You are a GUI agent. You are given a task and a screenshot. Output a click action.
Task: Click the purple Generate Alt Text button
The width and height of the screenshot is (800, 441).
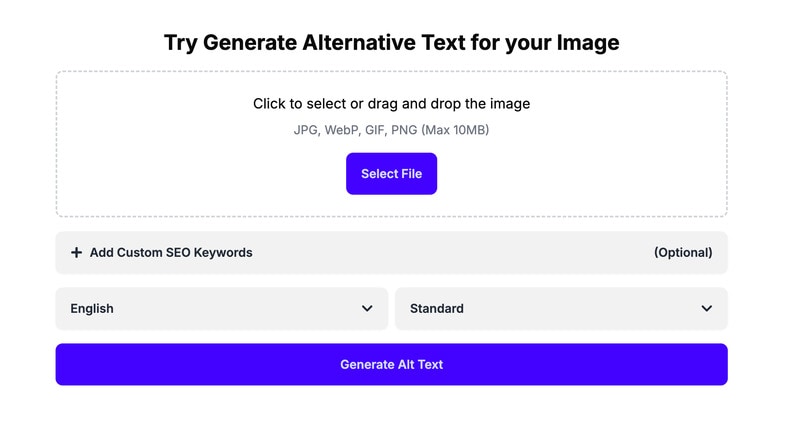(x=391, y=365)
